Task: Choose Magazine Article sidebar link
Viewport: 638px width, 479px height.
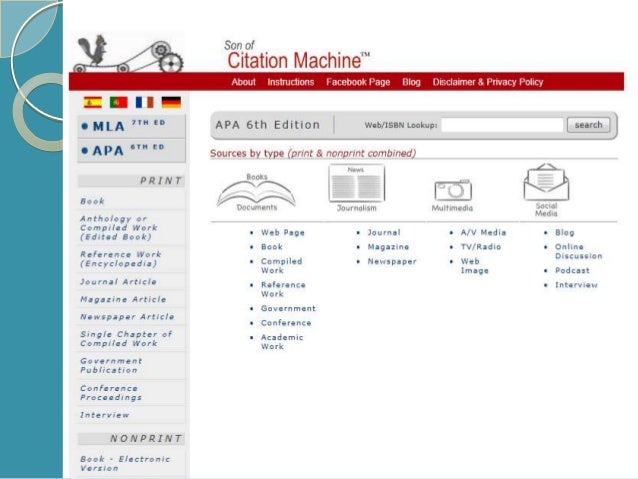Action: click(x=123, y=299)
